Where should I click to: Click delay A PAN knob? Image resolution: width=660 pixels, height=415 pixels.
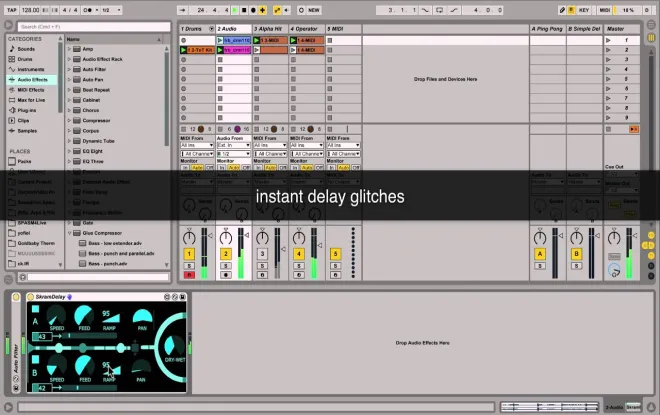coord(142,317)
